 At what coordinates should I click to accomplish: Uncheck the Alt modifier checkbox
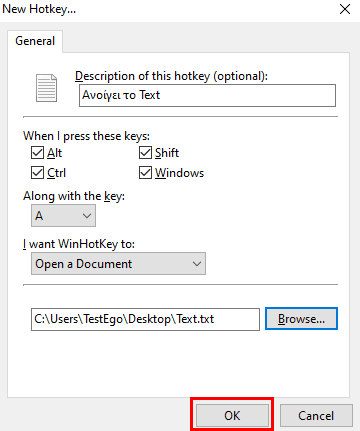[37, 153]
